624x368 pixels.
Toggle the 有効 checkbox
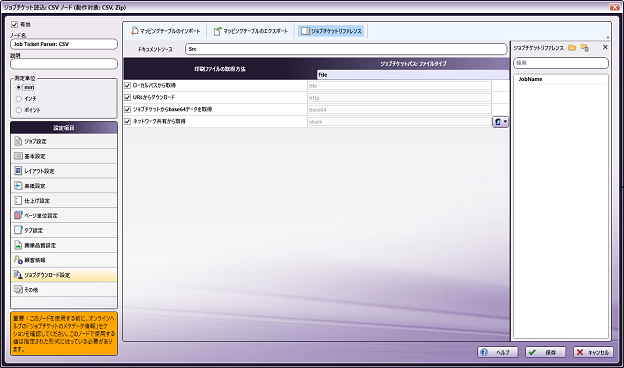coord(15,24)
